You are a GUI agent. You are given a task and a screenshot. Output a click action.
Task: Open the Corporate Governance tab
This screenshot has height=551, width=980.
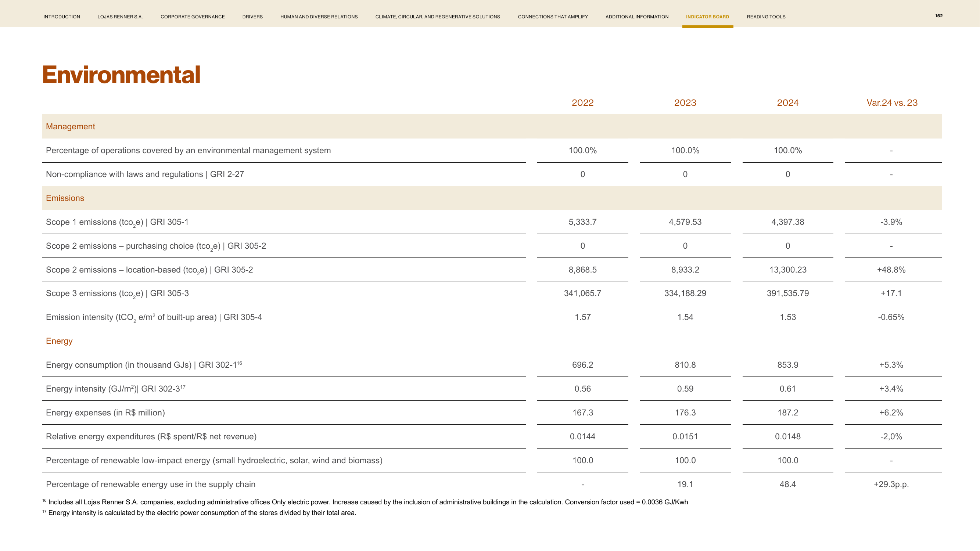[x=193, y=17]
